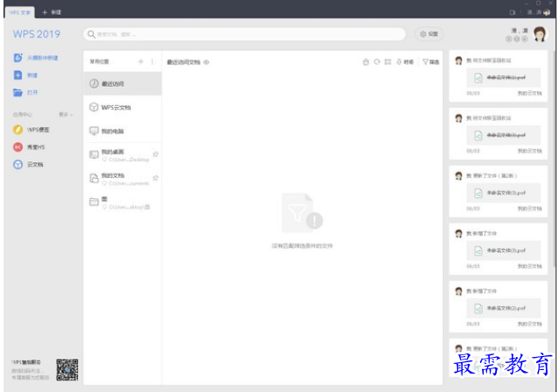
Task: Expand 更多 in 应用中心
Action: coord(65,115)
